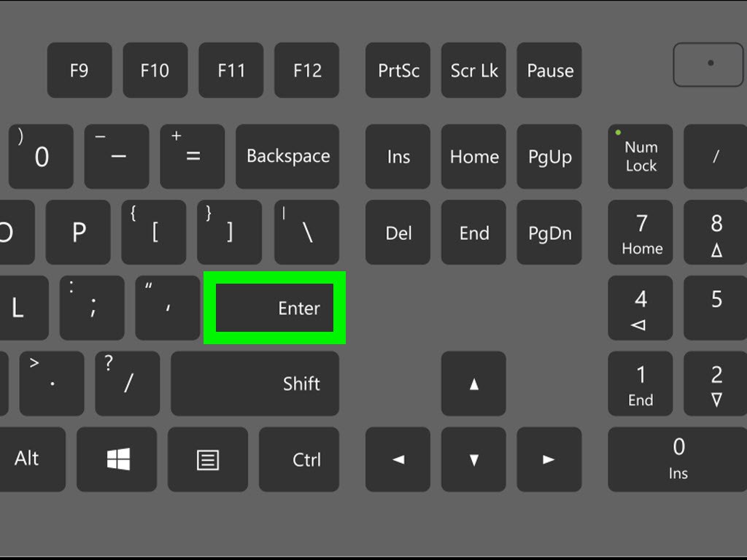
Task: Click the highlighted Enter key
Action: [x=274, y=308]
